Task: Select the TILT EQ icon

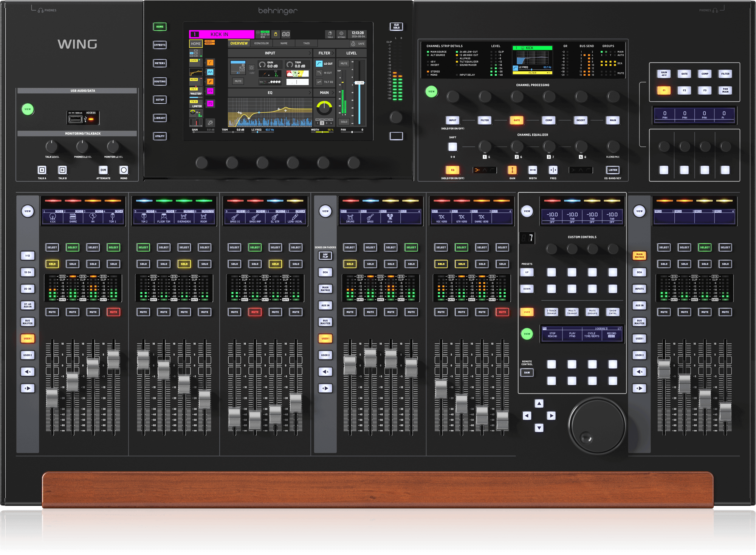Action: 319,82
